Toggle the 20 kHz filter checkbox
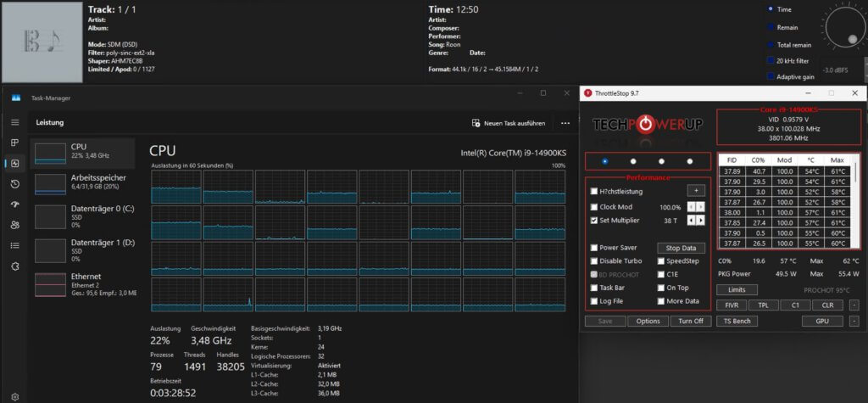Screen dimensions: 868x403 (x=771, y=61)
